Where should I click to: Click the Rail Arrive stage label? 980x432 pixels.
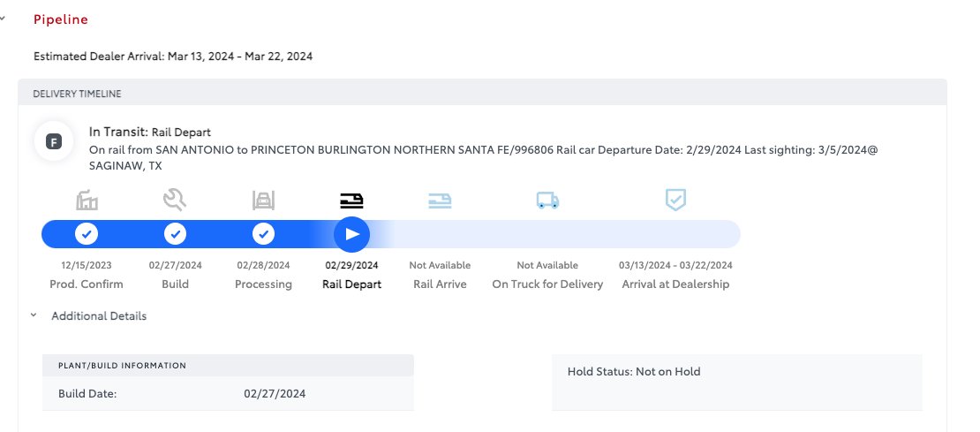click(x=440, y=284)
